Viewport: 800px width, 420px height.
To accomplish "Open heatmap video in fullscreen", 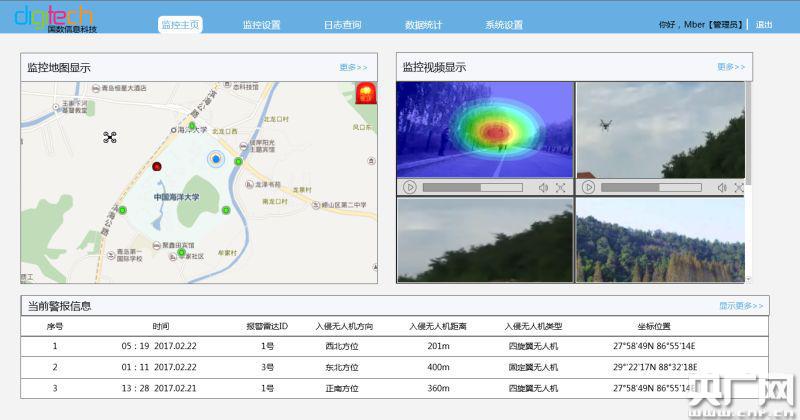I will 560,187.
